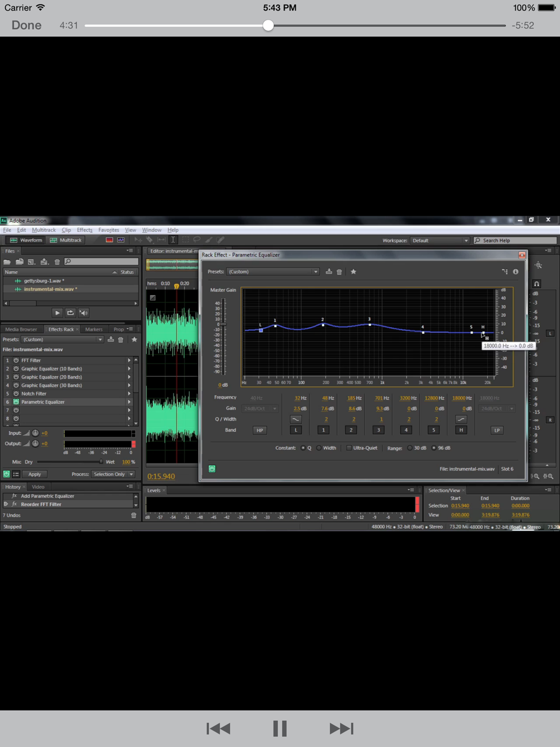The image size is (560, 747).
Task: Go back to the previous video
Action: [x=218, y=729]
